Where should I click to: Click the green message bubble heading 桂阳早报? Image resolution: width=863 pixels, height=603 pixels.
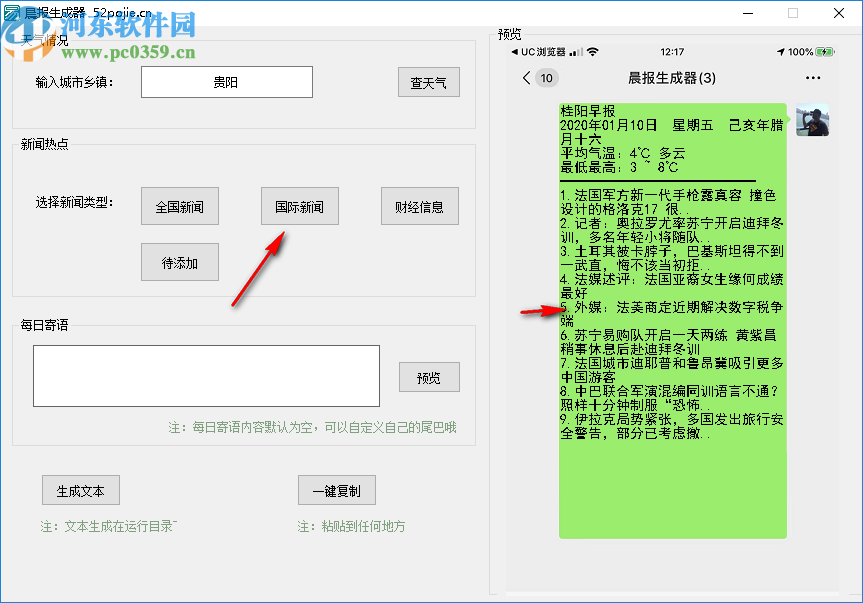pyautogui.click(x=588, y=111)
